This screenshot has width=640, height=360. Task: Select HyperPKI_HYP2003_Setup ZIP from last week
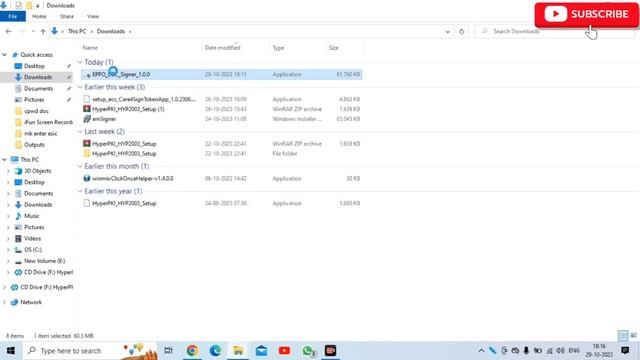click(221, 144)
